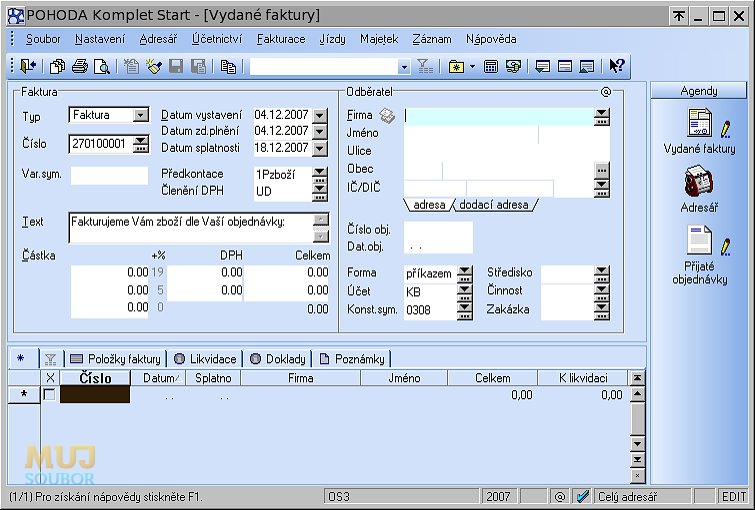Screen dimensions: 755x510
Task: Open the Středisko list selector
Action: point(601,274)
